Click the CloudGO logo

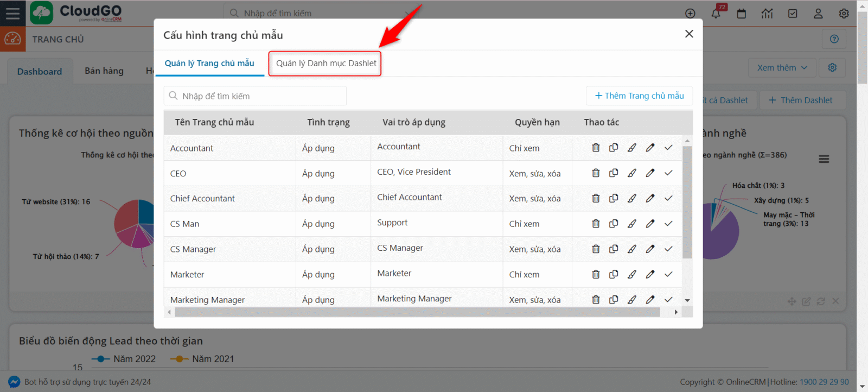pyautogui.click(x=76, y=12)
